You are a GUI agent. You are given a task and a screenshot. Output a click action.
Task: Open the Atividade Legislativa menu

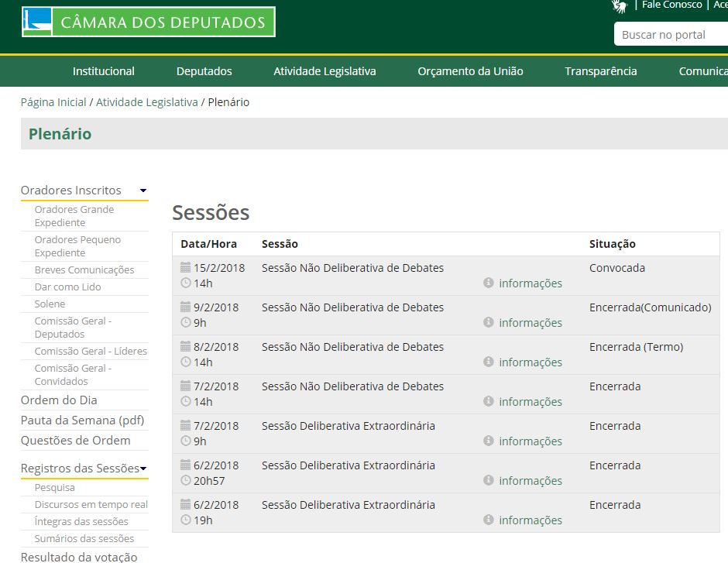point(325,71)
